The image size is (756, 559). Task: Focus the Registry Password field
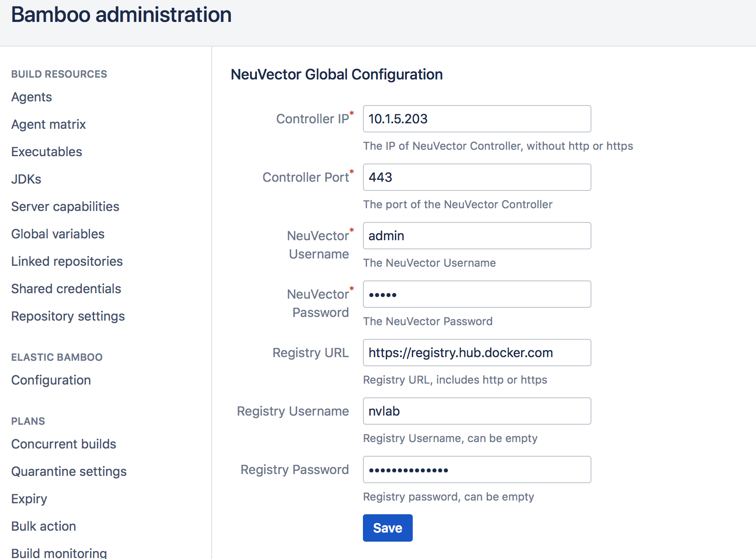[x=476, y=469]
